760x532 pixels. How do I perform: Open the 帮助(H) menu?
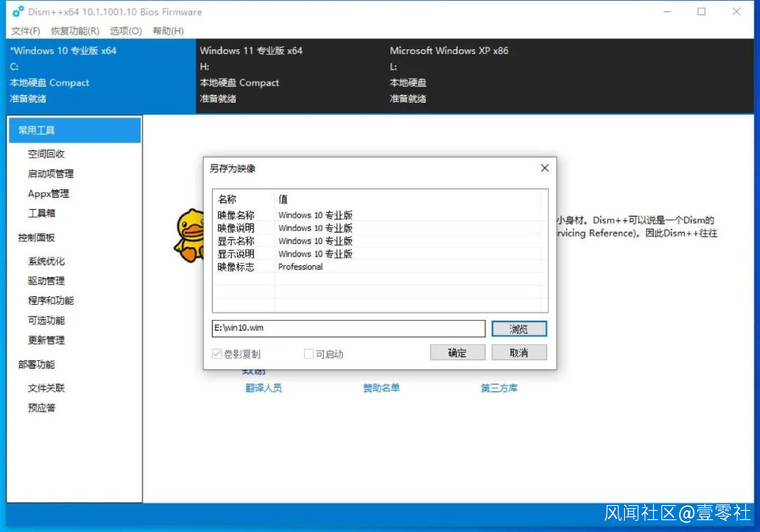click(x=167, y=31)
